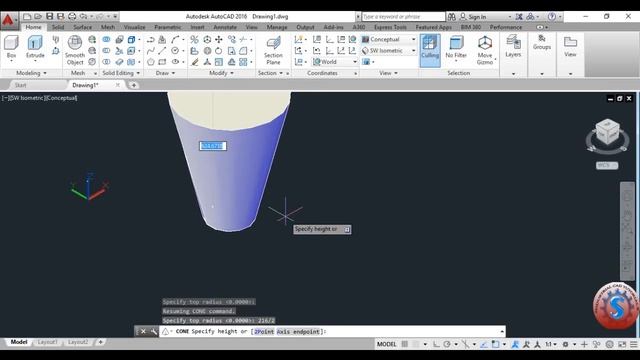This screenshot has height=360, width=640.
Task: Click the Plot (printer) icon in Quick Access
Action: pyautogui.click(x=72, y=16)
